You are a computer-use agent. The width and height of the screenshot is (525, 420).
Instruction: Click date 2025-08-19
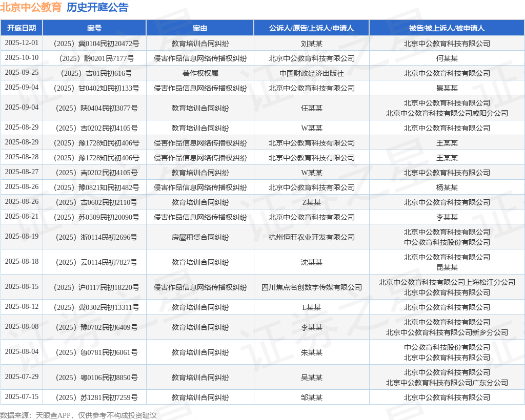tap(22, 236)
